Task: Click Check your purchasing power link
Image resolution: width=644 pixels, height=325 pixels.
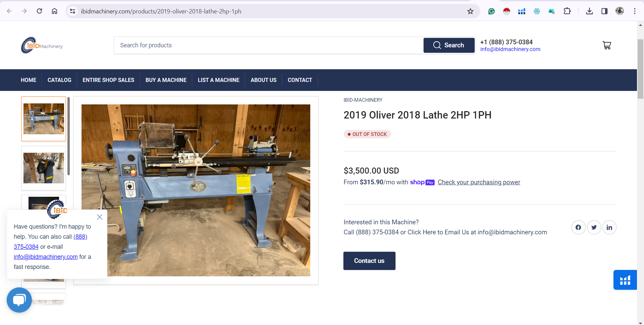Action: (x=479, y=182)
